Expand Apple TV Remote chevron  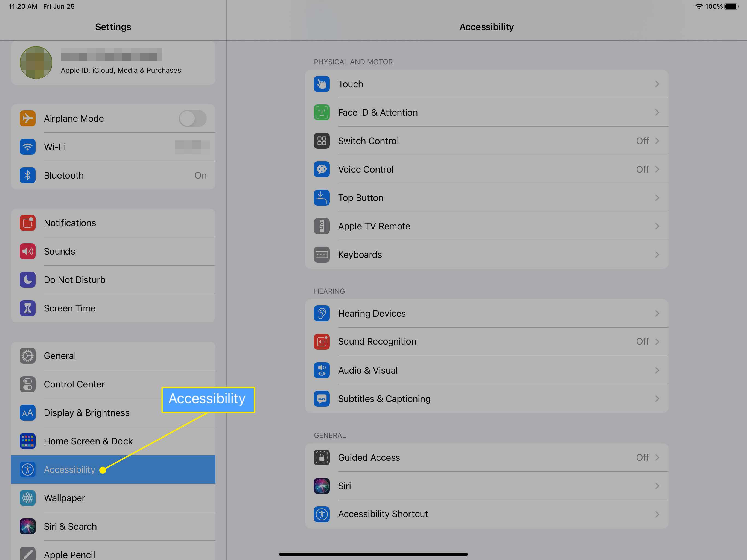point(657,226)
